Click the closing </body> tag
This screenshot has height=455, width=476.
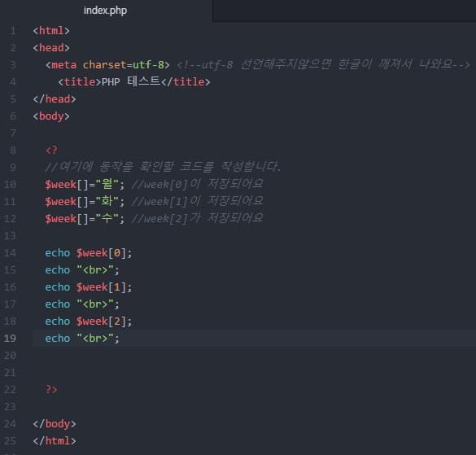pyautogui.click(x=55, y=424)
